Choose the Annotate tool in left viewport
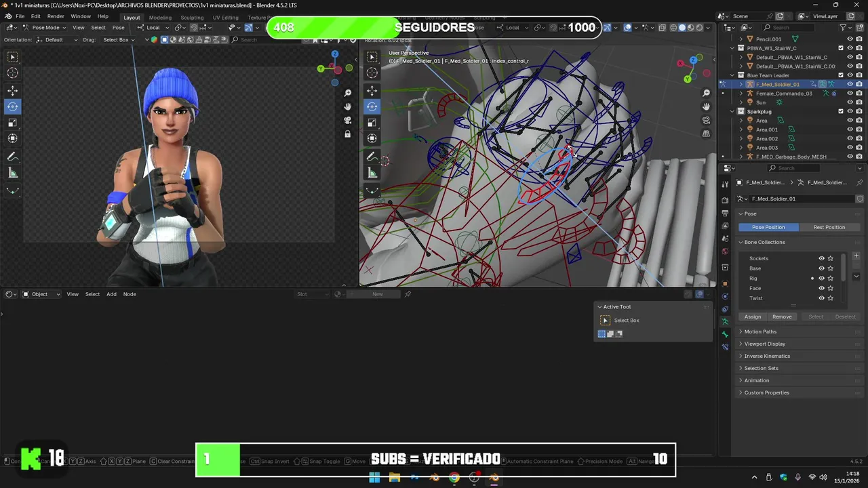Image resolution: width=868 pixels, height=488 pixels. click(x=12, y=157)
